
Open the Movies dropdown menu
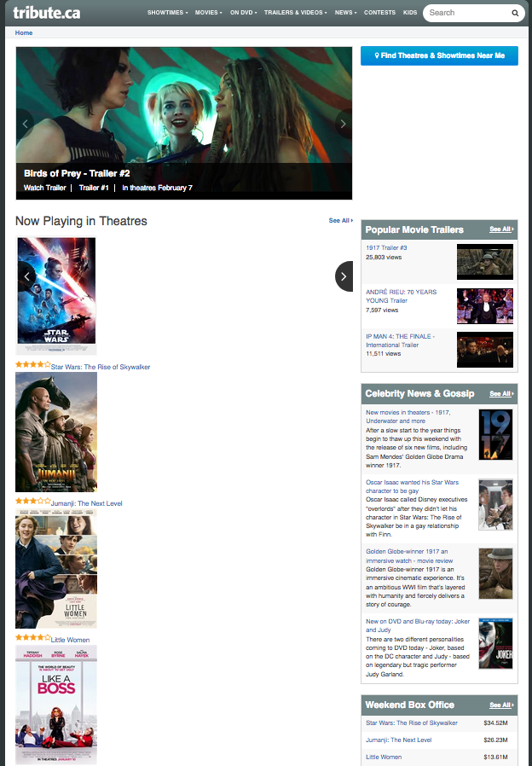click(x=208, y=12)
